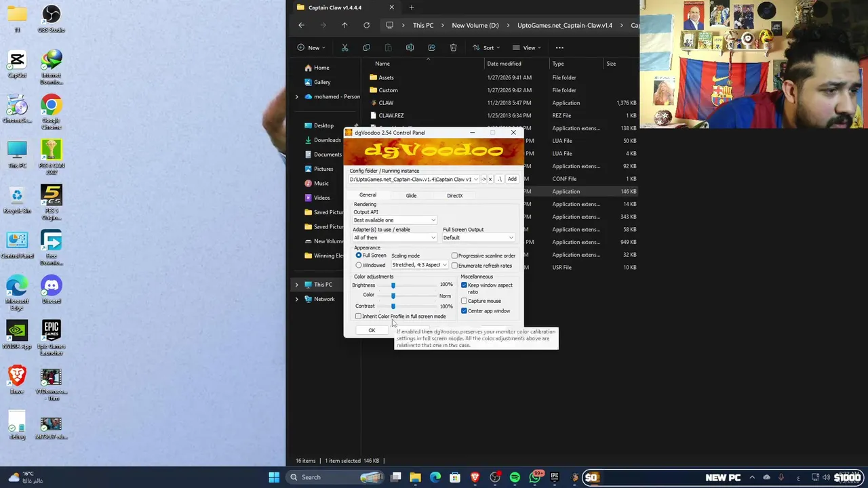This screenshot has width=868, height=488.
Task: Open the CapCut desktop shortcut
Action: point(17,64)
